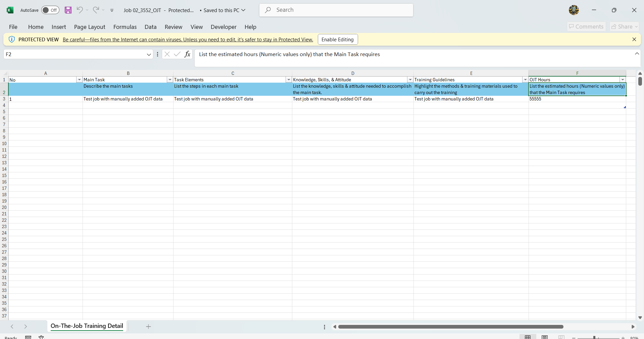Screen dimensions: 644x339
Task: Click the user account profile picture
Action: coord(574,10)
